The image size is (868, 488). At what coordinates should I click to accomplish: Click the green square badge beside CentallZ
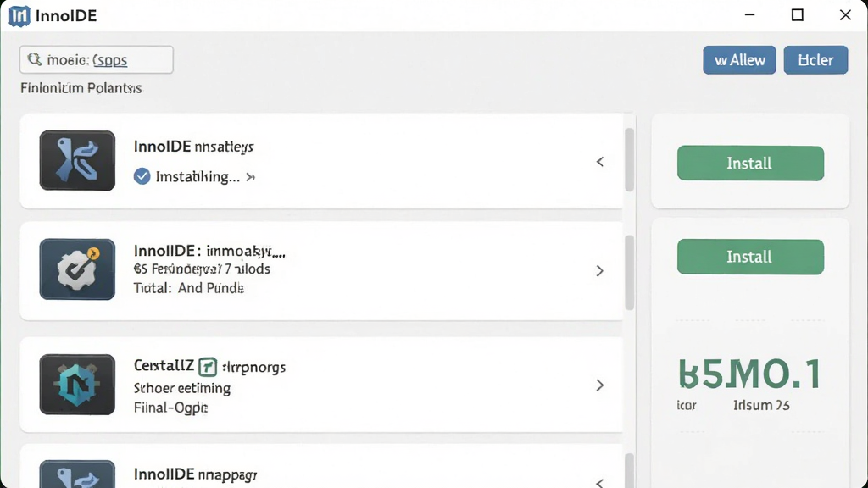[x=208, y=366]
